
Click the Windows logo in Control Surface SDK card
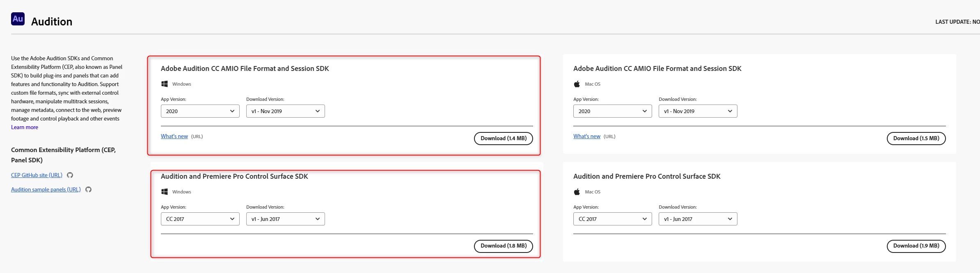tap(165, 191)
